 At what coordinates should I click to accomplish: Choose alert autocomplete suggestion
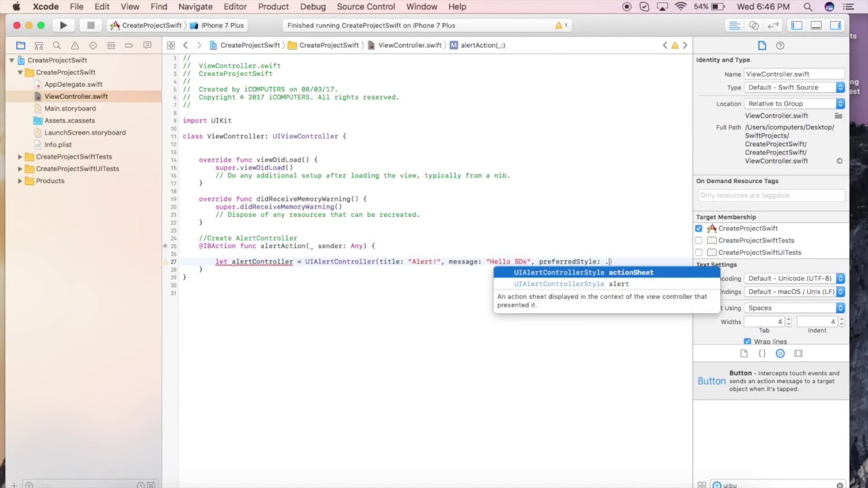[x=606, y=284]
